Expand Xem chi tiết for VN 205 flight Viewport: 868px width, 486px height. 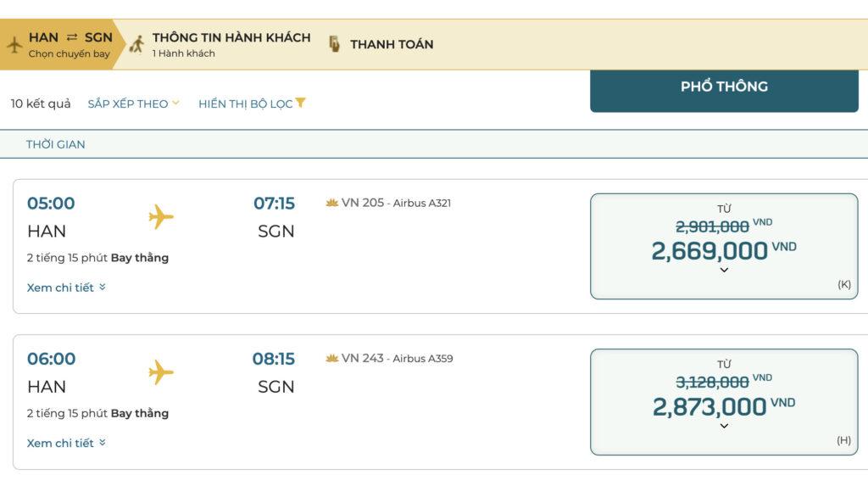tap(66, 288)
